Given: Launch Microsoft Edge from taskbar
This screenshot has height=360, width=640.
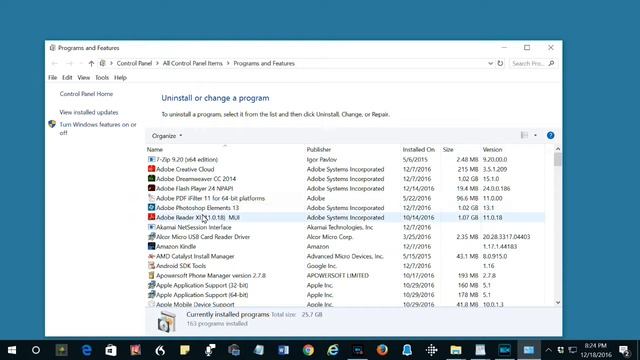Looking at the screenshot, I should point(87,350).
